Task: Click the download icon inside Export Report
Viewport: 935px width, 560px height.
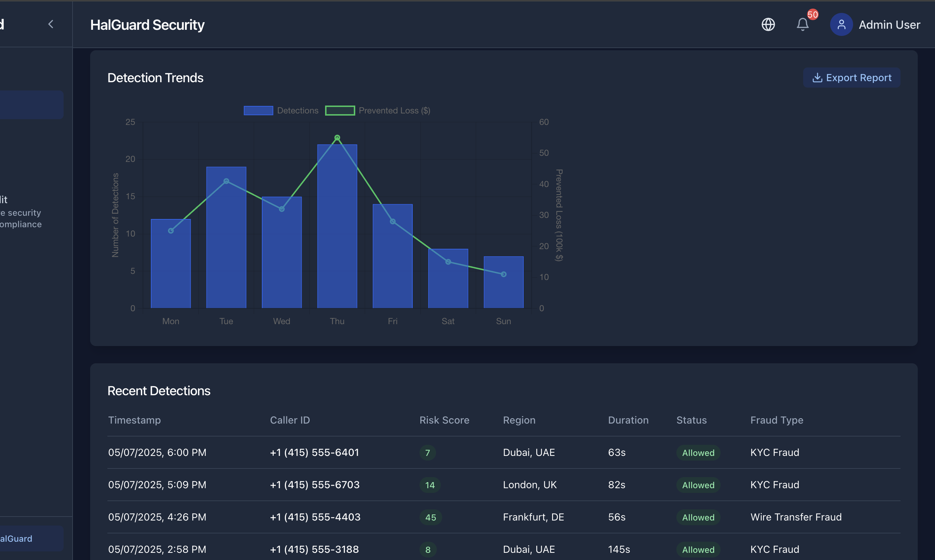Action: click(x=818, y=77)
